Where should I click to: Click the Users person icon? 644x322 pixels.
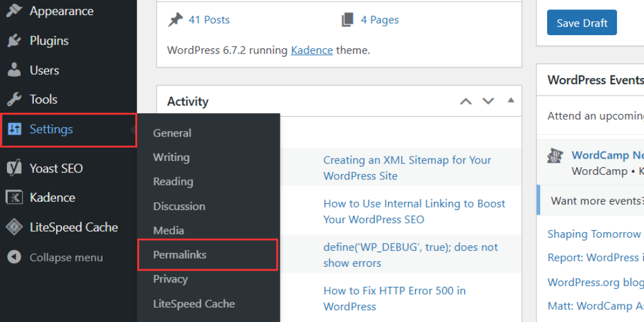click(x=14, y=70)
